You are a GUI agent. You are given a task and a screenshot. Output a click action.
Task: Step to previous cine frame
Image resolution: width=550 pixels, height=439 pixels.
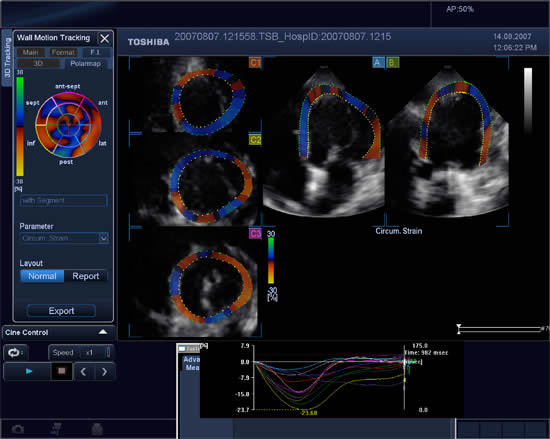coord(84,372)
